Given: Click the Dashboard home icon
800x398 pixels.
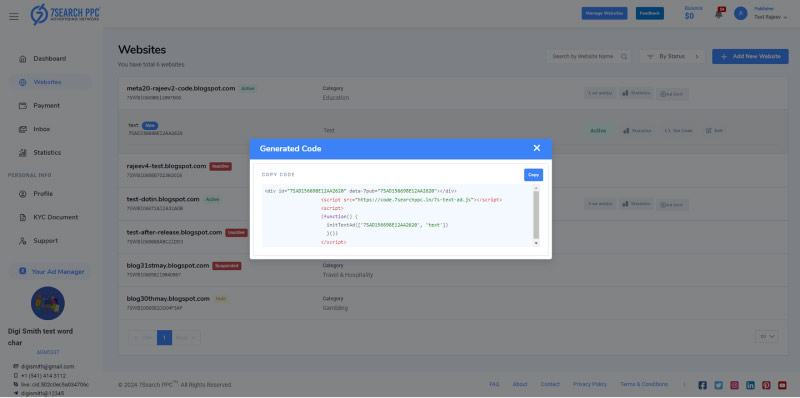Looking at the screenshot, I should tap(22, 59).
